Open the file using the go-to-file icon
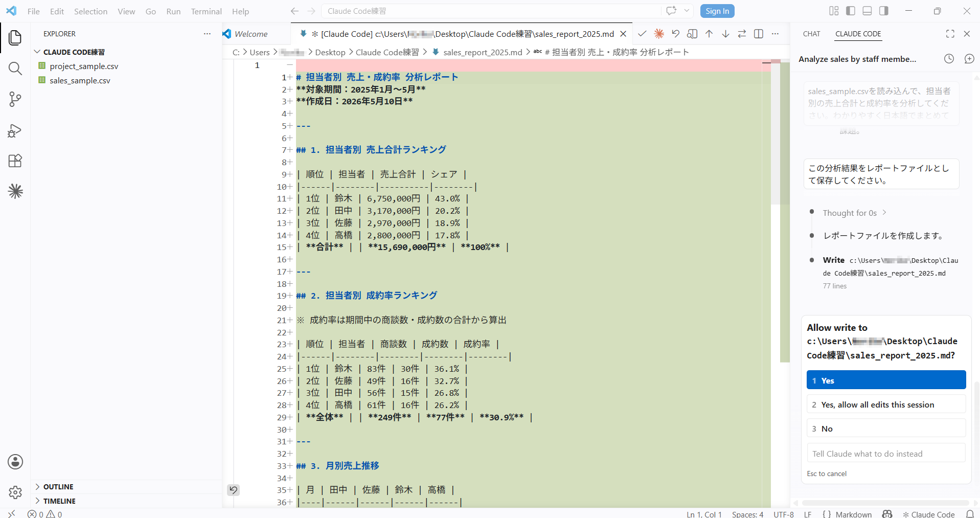The width and height of the screenshot is (980, 518). 692,34
